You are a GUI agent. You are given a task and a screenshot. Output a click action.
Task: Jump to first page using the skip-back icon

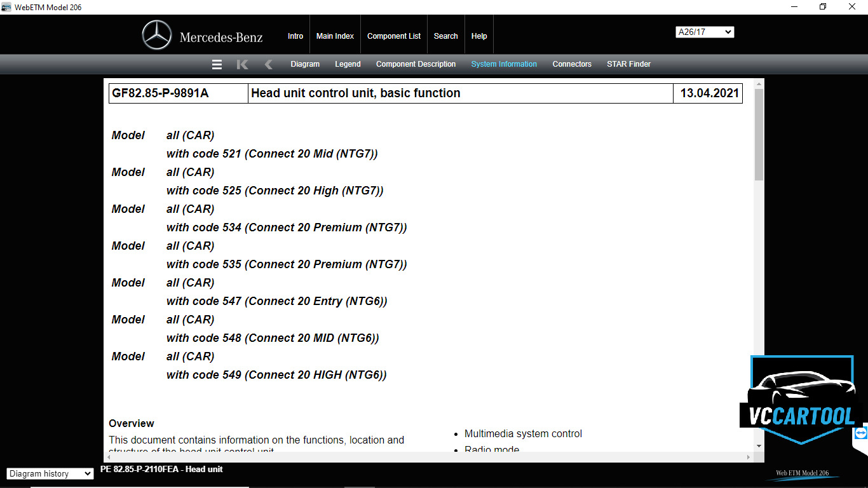coord(242,64)
